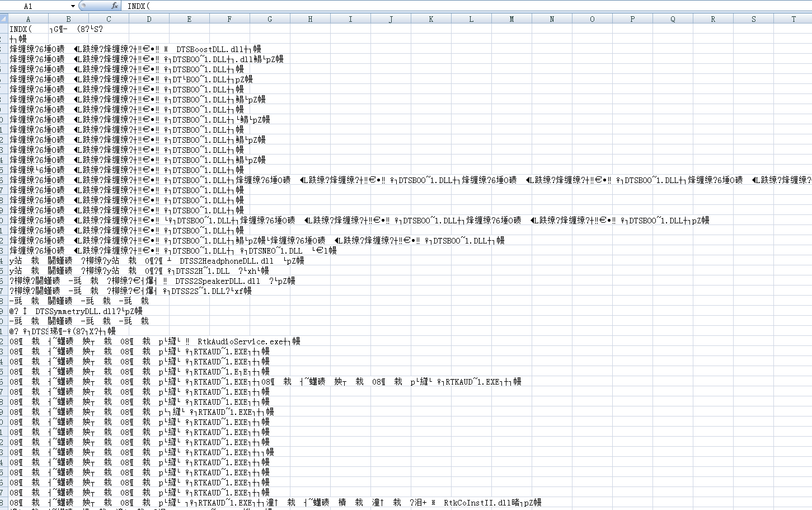Viewport: 812px width, 510px height.
Task: Select column C via its header
Action: coord(109,19)
